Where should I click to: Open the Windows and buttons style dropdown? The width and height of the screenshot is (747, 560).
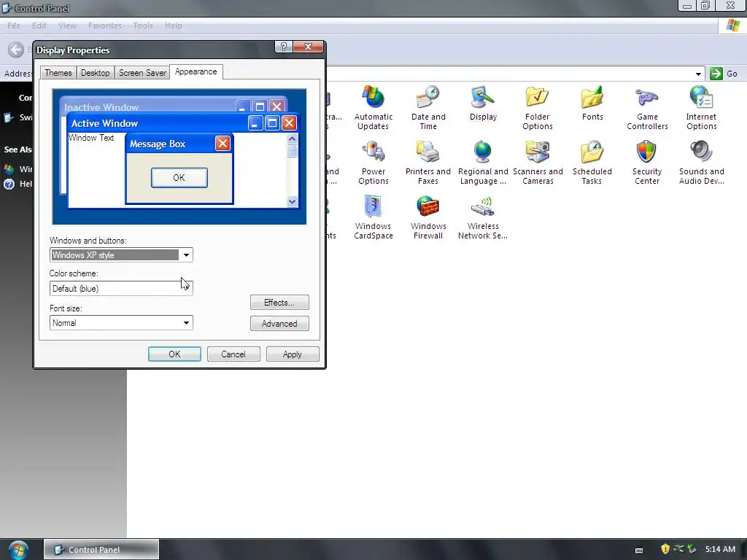click(186, 255)
